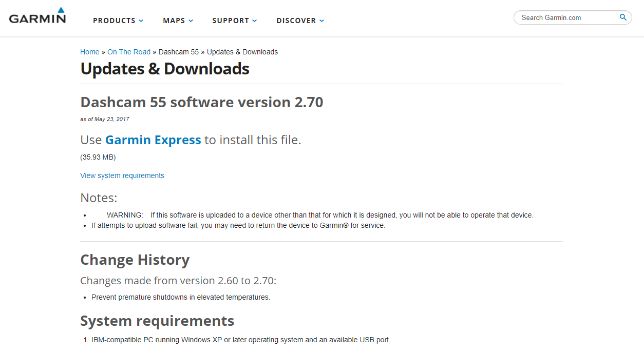The width and height of the screenshot is (644, 353).
Task: Click 'Changes made from version 2.60 to 2.70' text
Action: [178, 281]
